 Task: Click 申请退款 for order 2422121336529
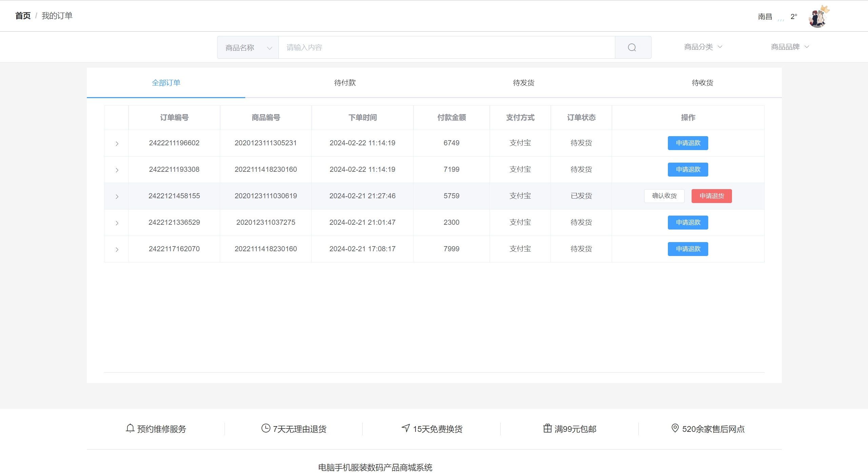tap(688, 222)
